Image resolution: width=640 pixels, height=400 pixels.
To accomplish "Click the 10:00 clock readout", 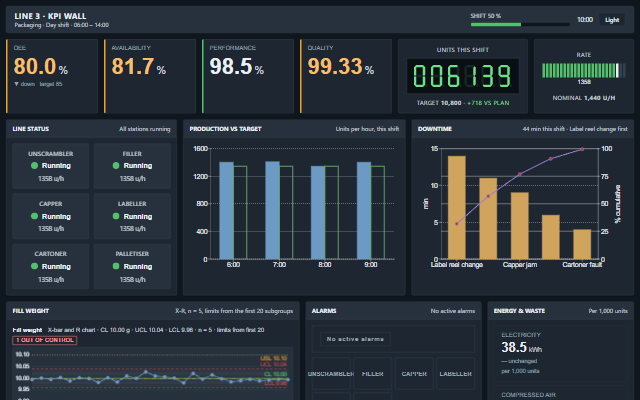I will click(x=584, y=20).
